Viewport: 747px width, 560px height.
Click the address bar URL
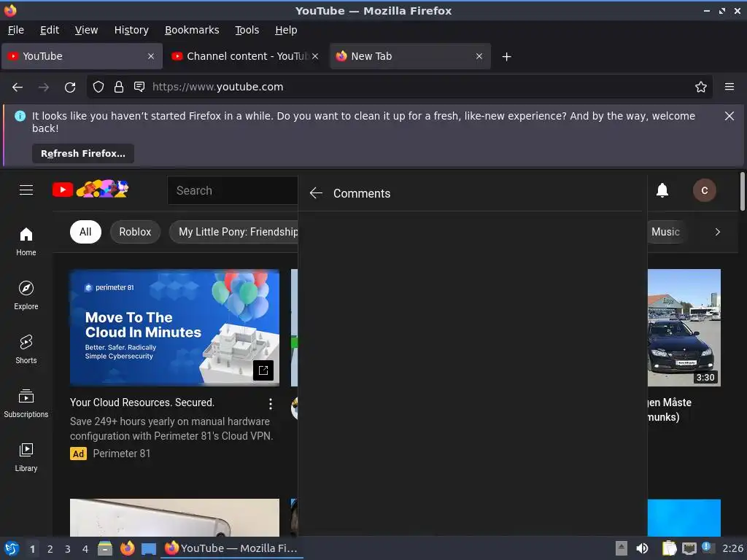click(x=217, y=87)
